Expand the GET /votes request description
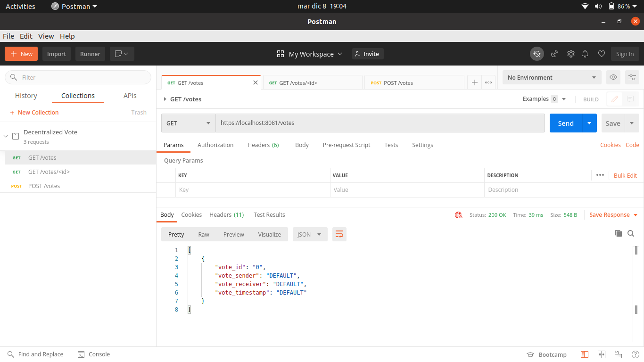The width and height of the screenshot is (644, 362). click(x=165, y=99)
